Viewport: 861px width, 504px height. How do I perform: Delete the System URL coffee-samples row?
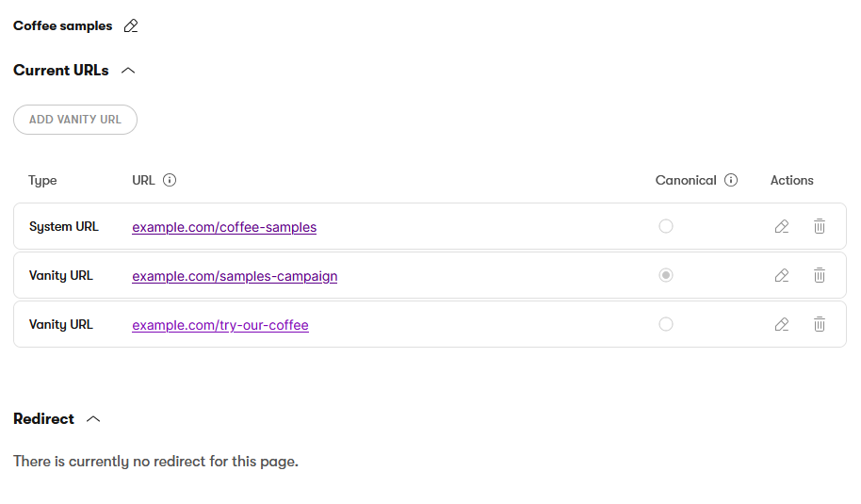[820, 227]
